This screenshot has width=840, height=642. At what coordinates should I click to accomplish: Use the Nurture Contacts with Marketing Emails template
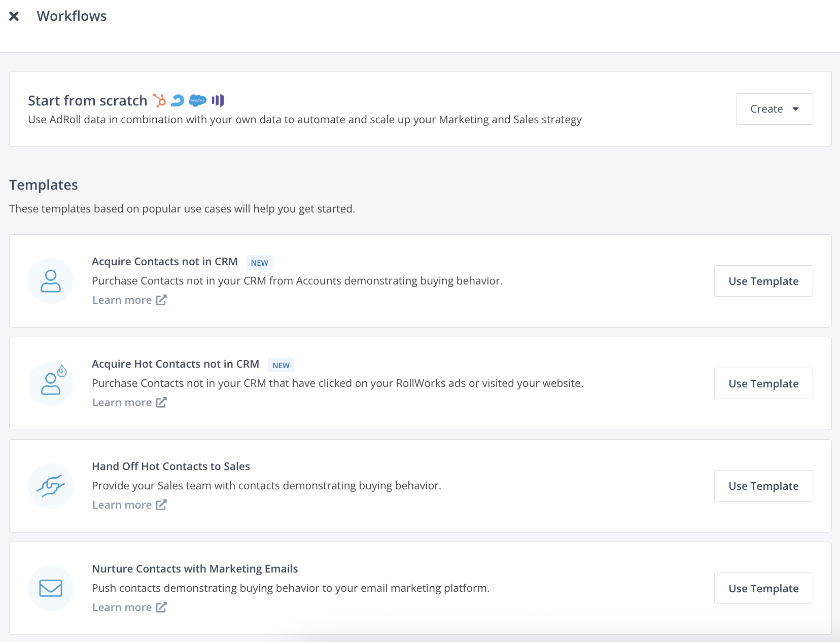point(763,588)
